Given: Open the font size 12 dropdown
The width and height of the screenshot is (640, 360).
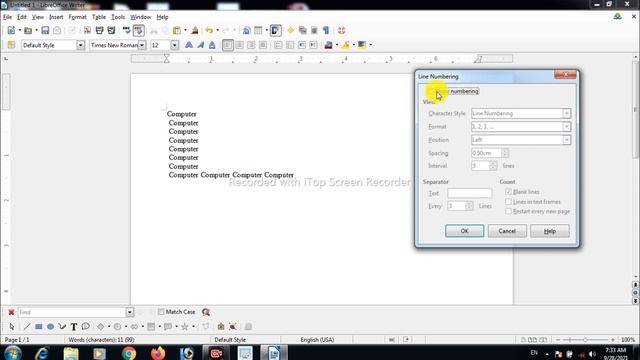Looking at the screenshot, I should pyautogui.click(x=174, y=45).
